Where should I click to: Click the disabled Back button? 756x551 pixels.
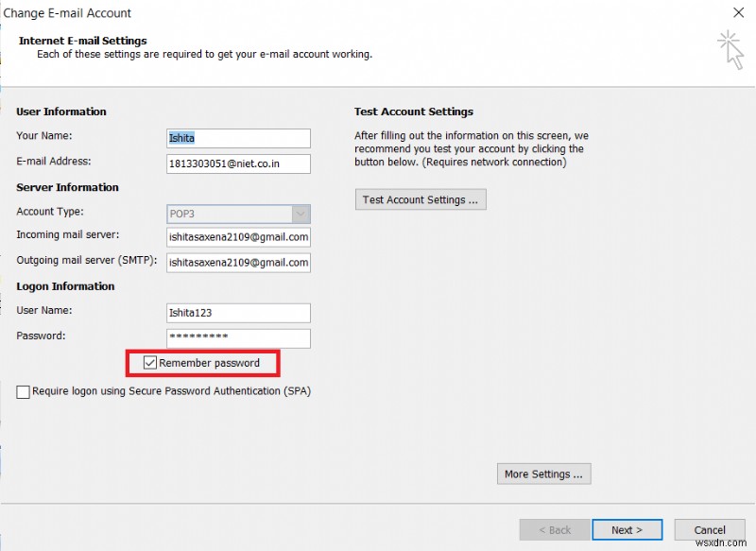pyautogui.click(x=553, y=530)
